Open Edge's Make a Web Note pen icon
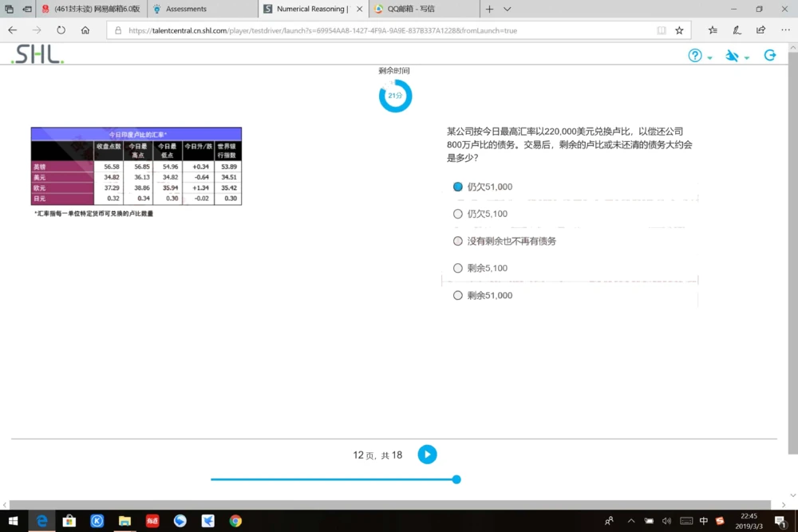The height and width of the screenshot is (532, 798). pyautogui.click(x=736, y=30)
